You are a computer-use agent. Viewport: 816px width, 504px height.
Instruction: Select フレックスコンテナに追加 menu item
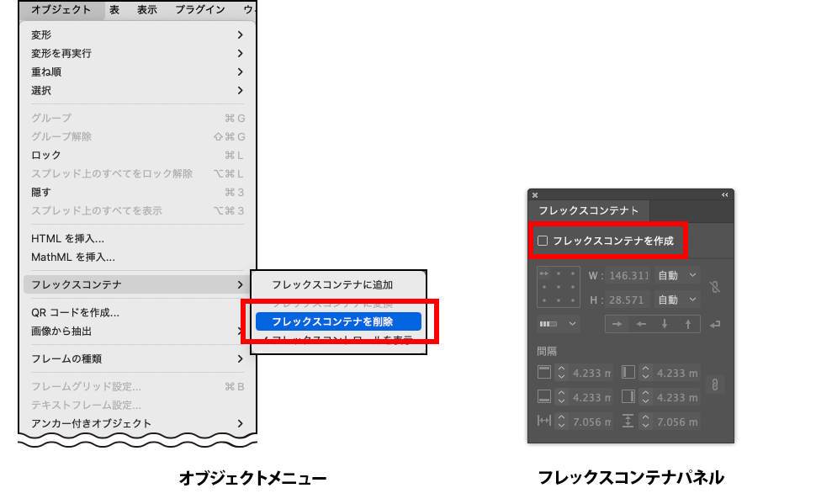point(332,284)
